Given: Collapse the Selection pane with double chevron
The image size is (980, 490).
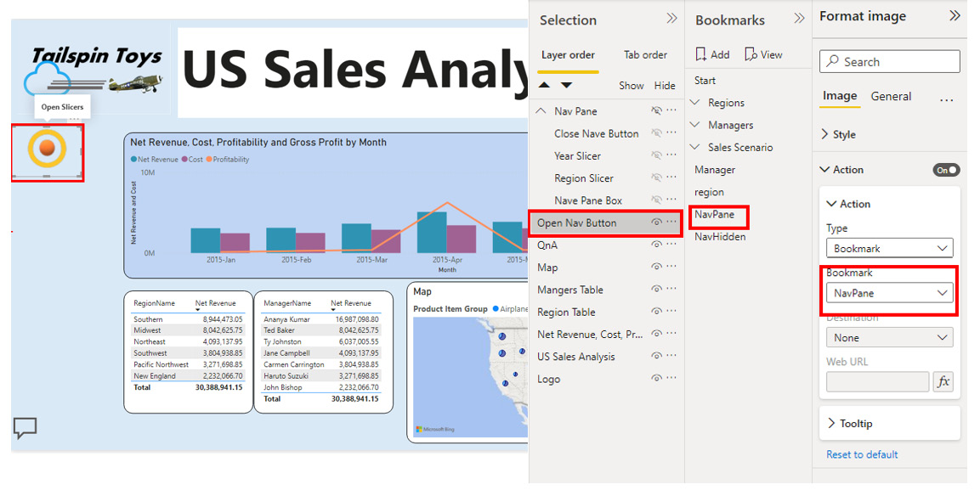Looking at the screenshot, I should pyautogui.click(x=671, y=19).
